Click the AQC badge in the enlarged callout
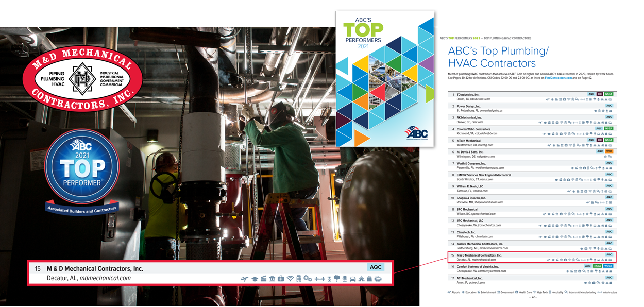This screenshot has width=644, height=307. [376, 267]
